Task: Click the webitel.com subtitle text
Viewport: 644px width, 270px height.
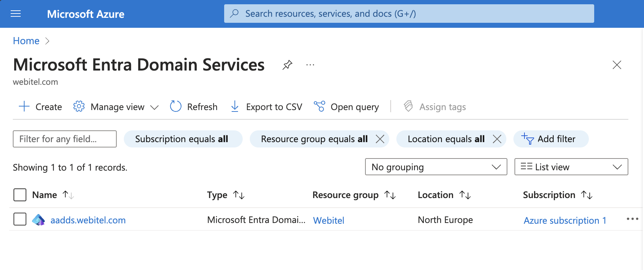Action: click(x=35, y=82)
